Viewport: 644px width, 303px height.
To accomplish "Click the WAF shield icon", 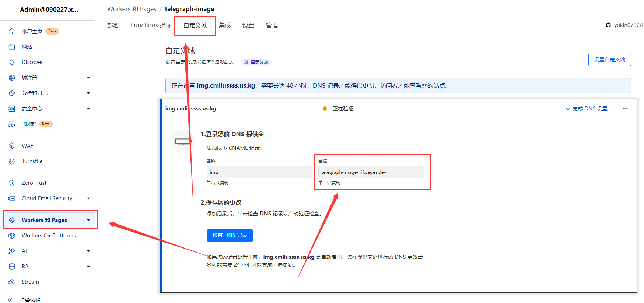I will click(12, 146).
